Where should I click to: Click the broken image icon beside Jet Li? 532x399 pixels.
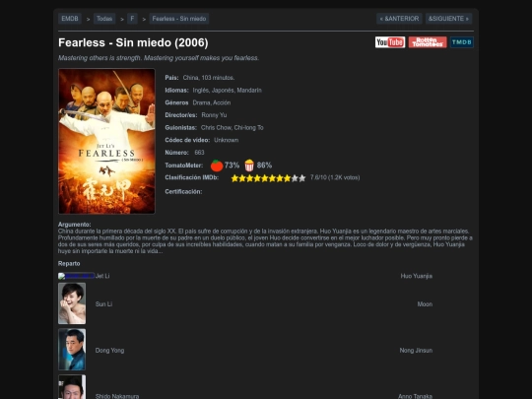point(76,276)
